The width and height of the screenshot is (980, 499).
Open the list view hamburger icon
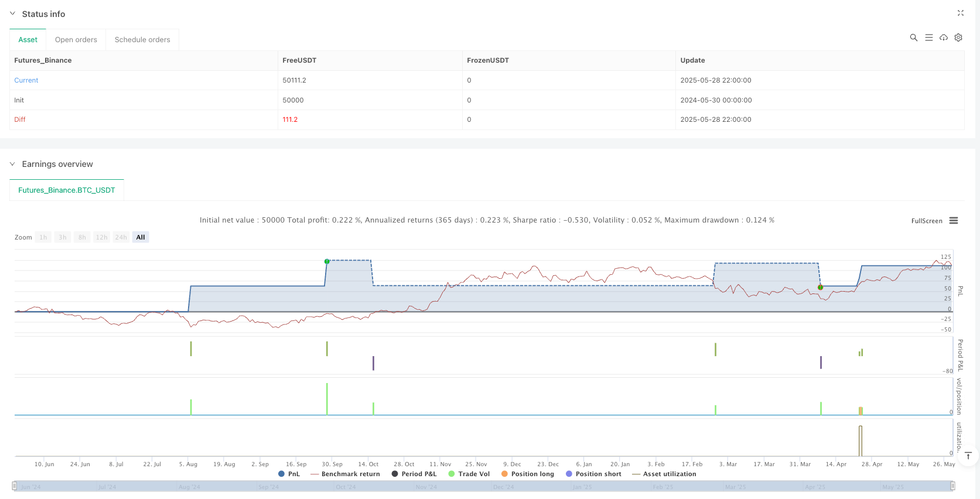tap(928, 37)
